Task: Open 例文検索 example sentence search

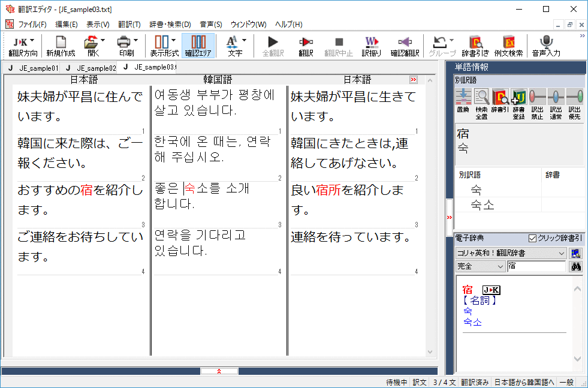Action: coord(509,46)
